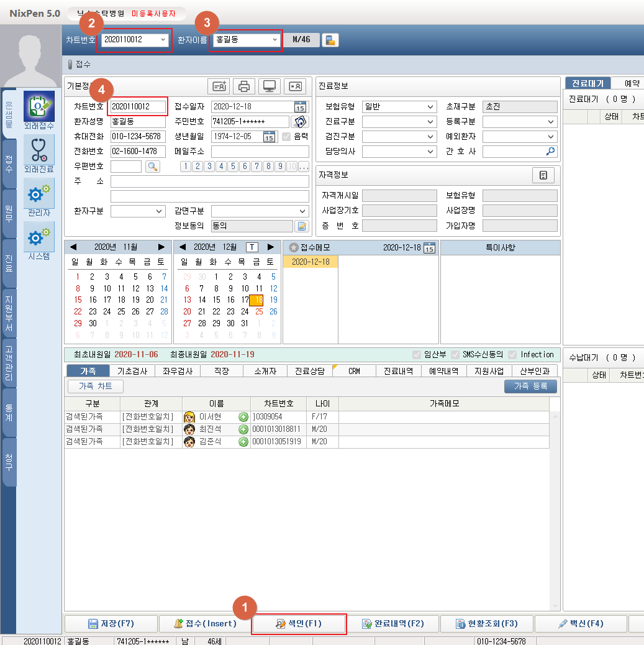Viewport: 644px width, 645px height.
Task: Click the edit icon beside 정보동의 field
Action: point(301,226)
